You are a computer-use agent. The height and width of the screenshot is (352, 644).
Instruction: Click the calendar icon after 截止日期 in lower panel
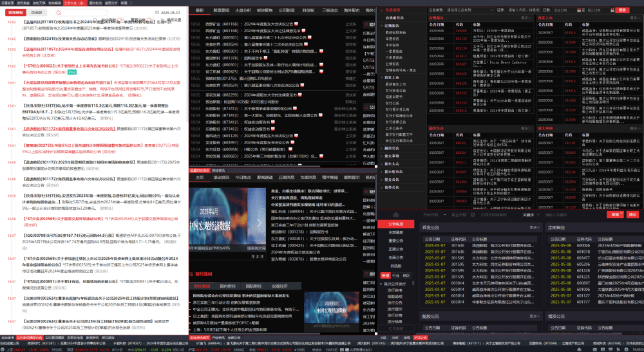[473, 214]
